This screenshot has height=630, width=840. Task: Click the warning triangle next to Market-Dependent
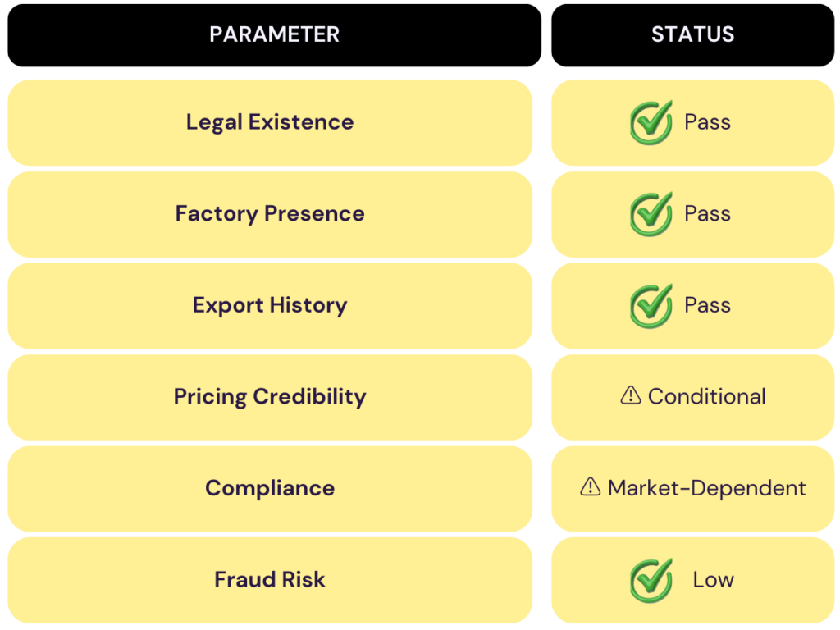[x=590, y=488]
